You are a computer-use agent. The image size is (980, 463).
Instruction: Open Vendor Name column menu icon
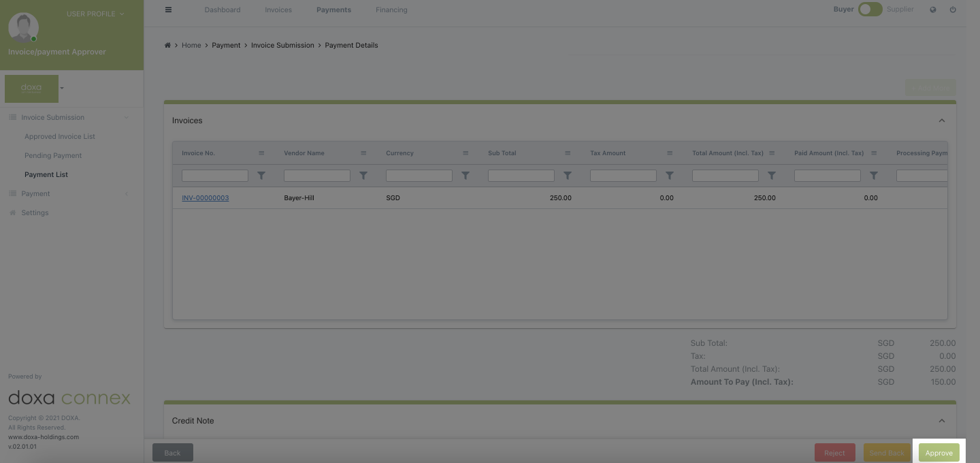click(x=363, y=153)
